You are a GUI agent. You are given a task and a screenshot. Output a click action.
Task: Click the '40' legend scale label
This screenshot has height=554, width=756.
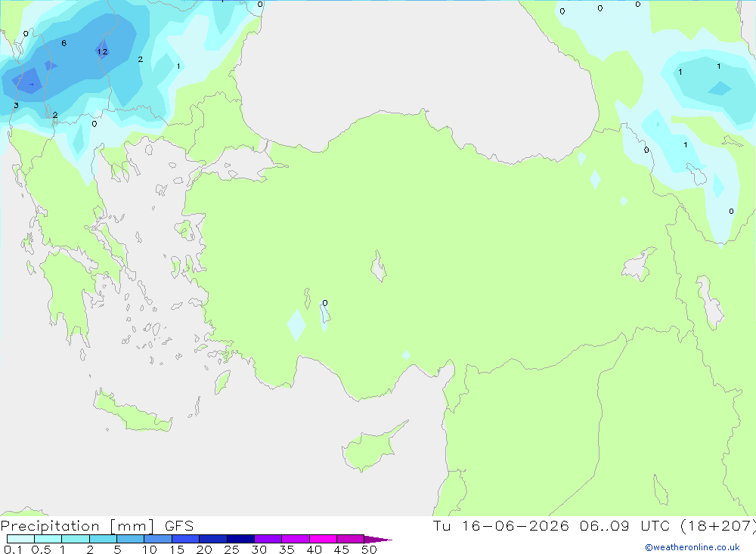click(x=314, y=549)
